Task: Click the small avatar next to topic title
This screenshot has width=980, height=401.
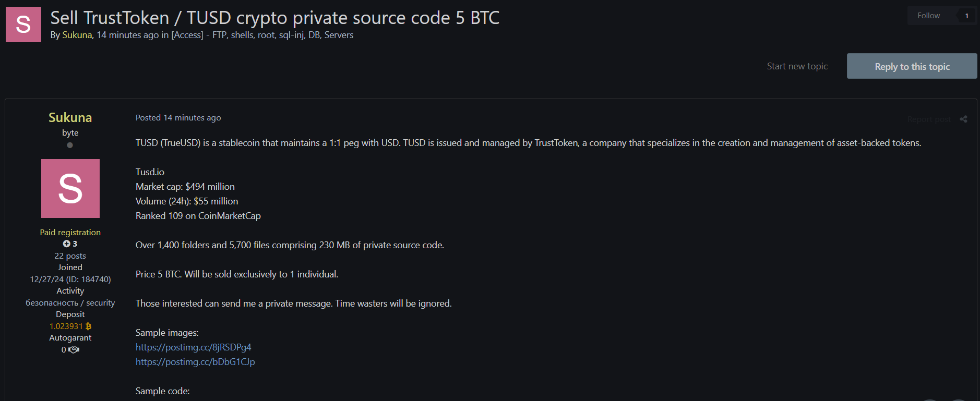Action: 23,25
